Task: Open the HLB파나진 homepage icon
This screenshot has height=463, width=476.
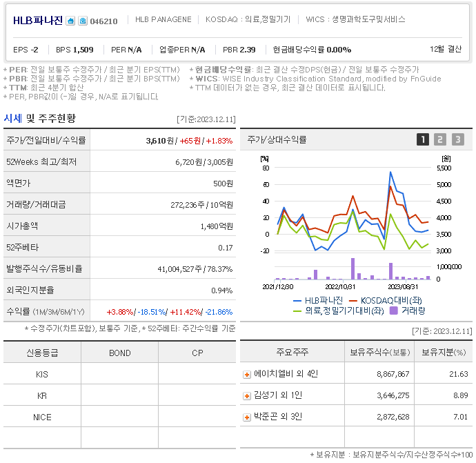Action: coord(70,21)
